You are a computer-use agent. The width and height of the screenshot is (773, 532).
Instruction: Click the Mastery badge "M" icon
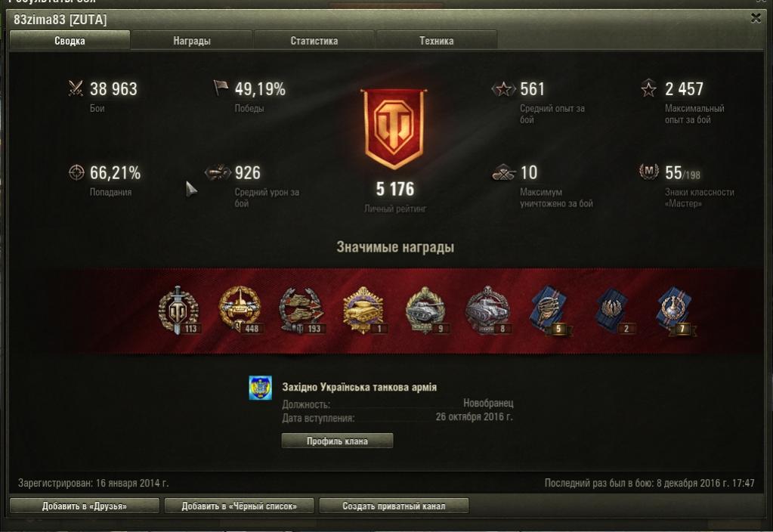649,171
